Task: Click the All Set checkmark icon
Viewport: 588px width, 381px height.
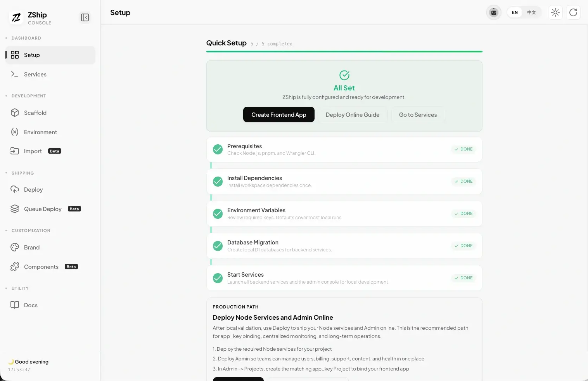Action: click(x=344, y=75)
